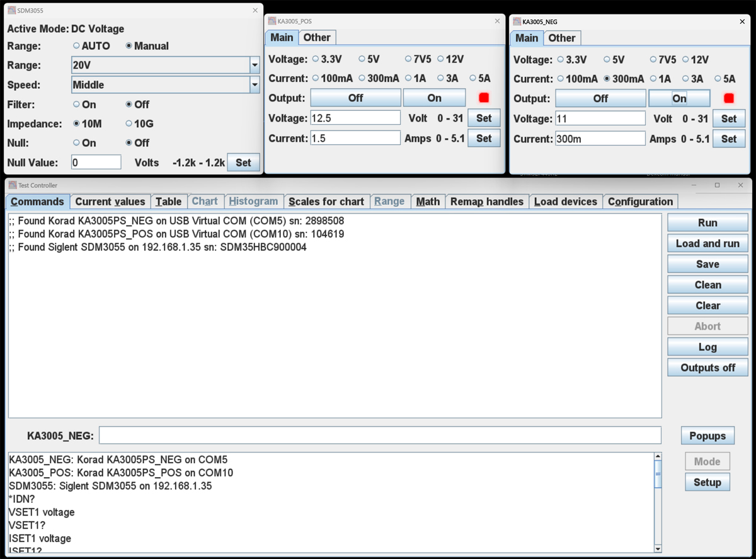Select AUTO range in SDM3055 window
Screen dimensions: 756x559
click(x=91, y=46)
